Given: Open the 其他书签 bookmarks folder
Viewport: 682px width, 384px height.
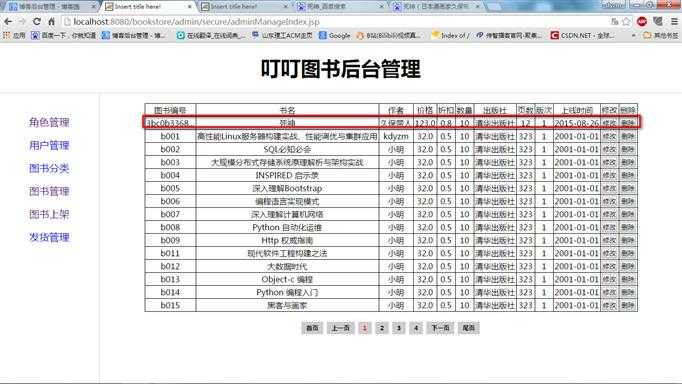Looking at the screenshot, I should [661, 35].
